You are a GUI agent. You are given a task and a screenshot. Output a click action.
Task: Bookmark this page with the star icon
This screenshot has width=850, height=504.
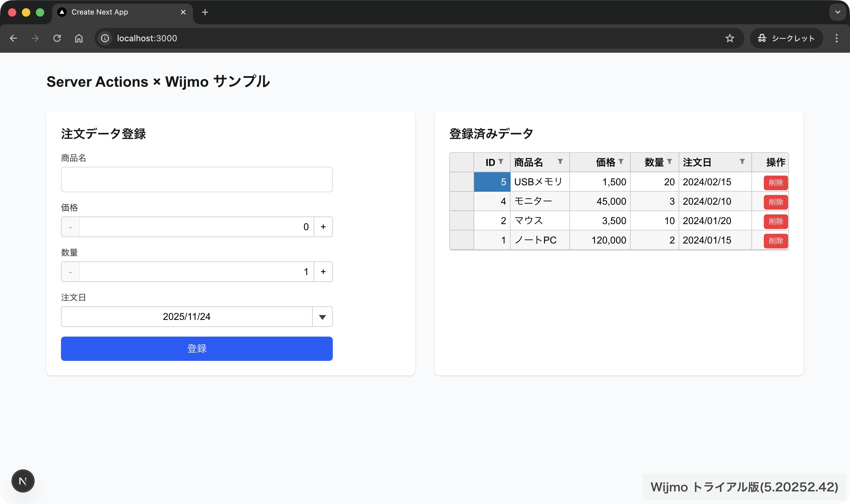729,38
